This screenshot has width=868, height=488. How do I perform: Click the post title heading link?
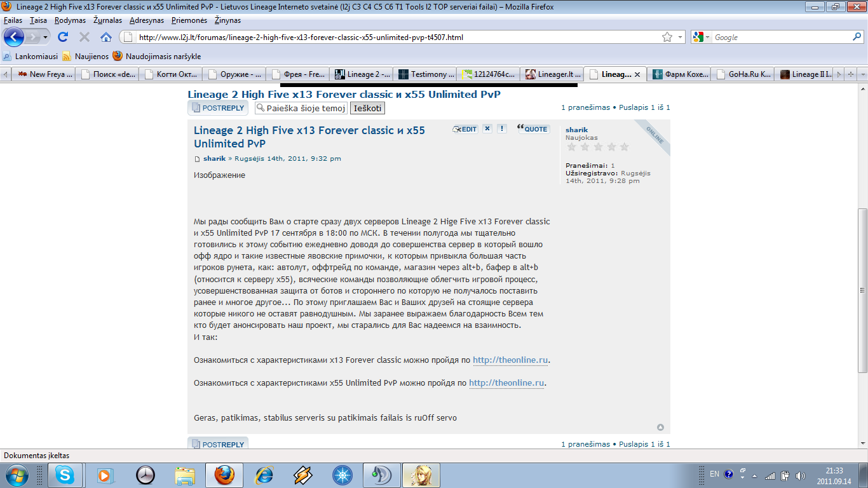[309, 137]
